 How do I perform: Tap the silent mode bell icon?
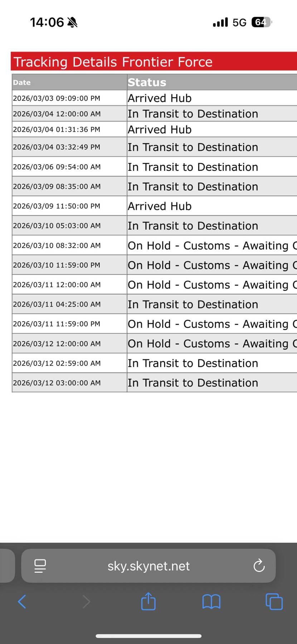click(x=72, y=23)
